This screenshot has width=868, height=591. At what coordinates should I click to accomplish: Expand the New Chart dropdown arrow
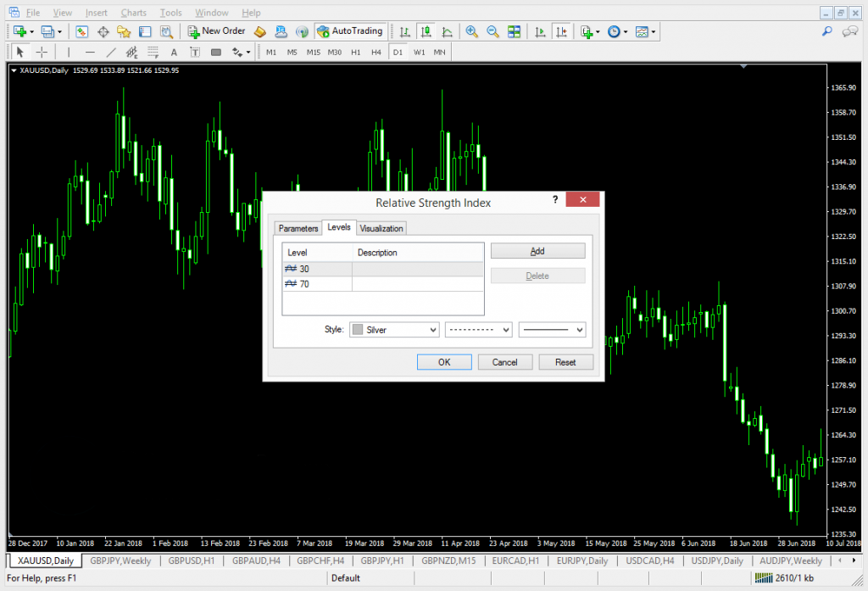click(x=31, y=32)
